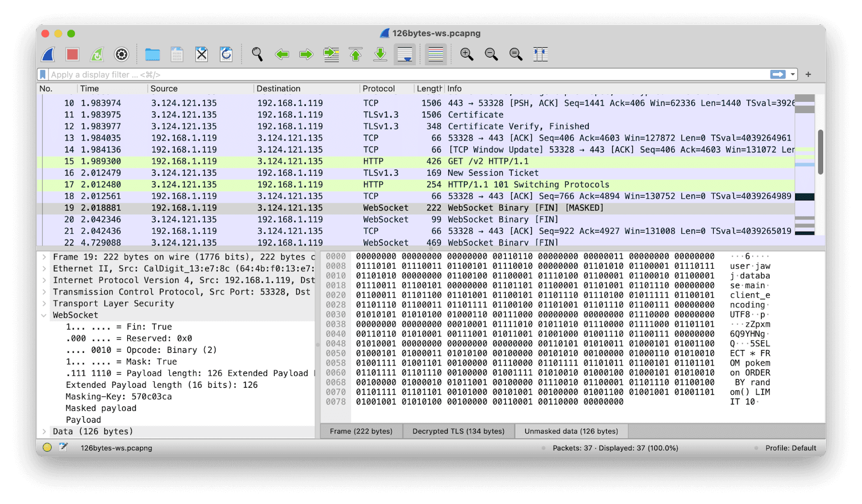The image size is (862, 504).
Task: Go to the last packet icon
Action: (380, 54)
